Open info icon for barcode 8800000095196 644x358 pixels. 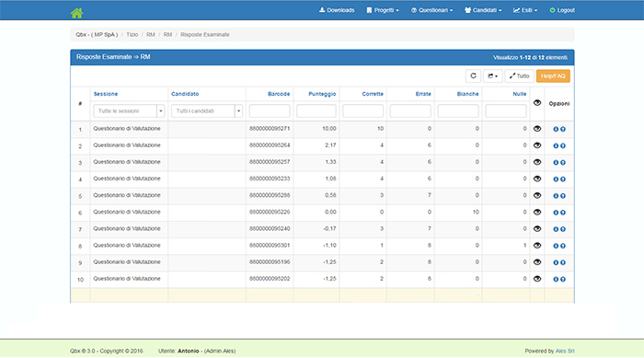[556, 262]
